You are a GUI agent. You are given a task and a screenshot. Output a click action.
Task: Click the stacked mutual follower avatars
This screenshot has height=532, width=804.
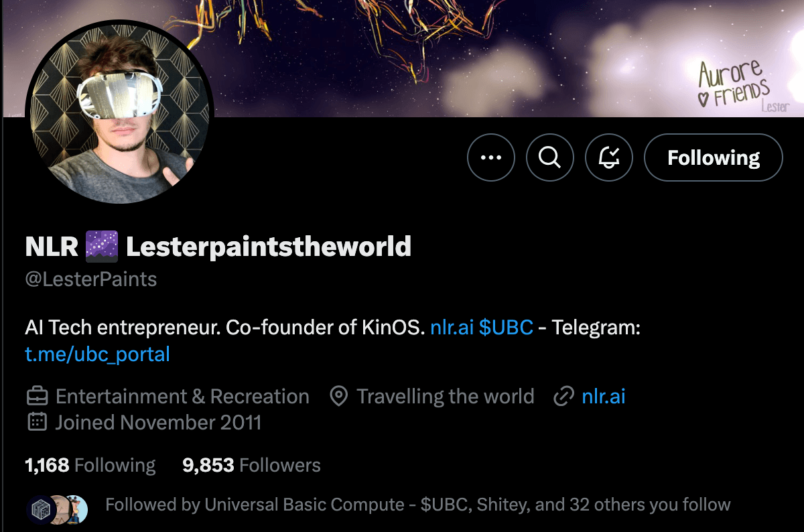tap(58, 509)
